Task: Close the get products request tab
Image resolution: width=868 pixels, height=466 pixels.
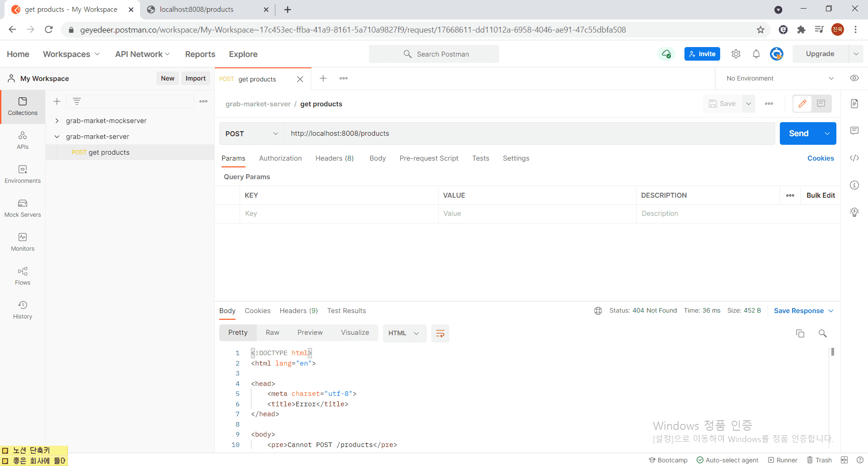Action: 300,79
